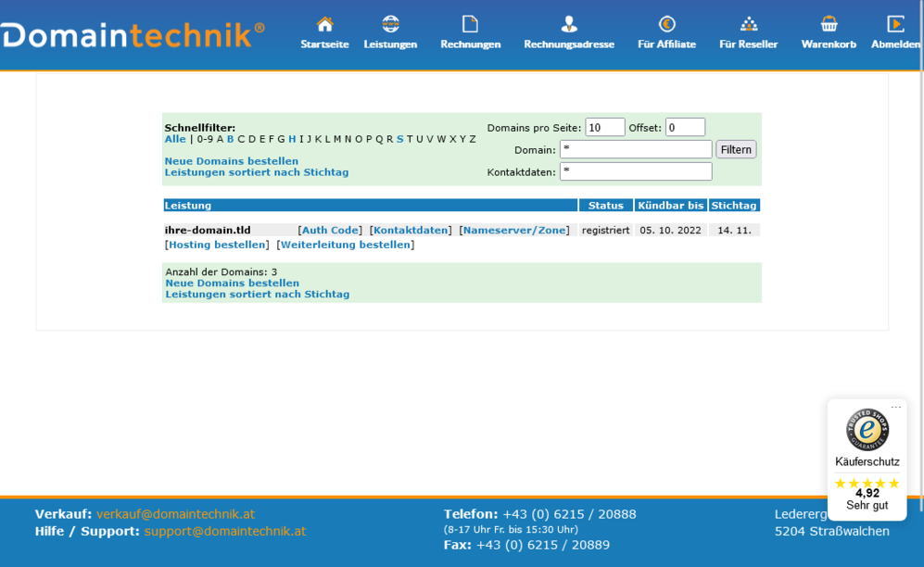Screen dimensions: 924x567
Task: Click the 'Kündbar bis' column header
Action: tap(671, 206)
